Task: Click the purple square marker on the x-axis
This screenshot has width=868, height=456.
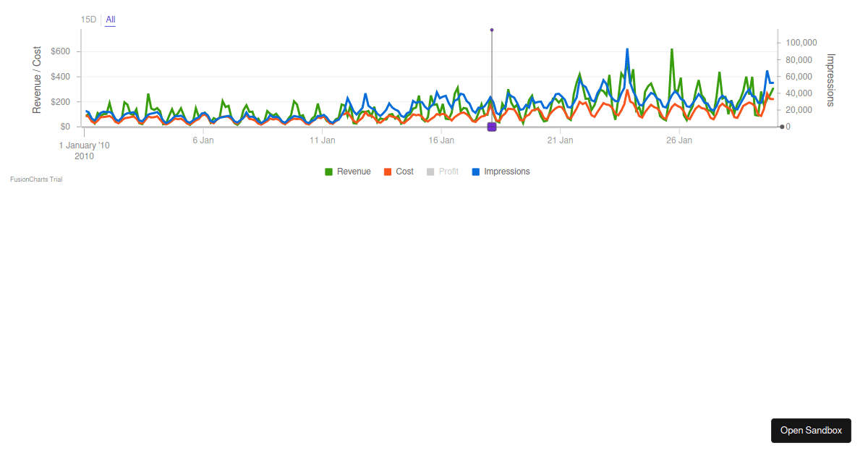Action: coord(492,127)
